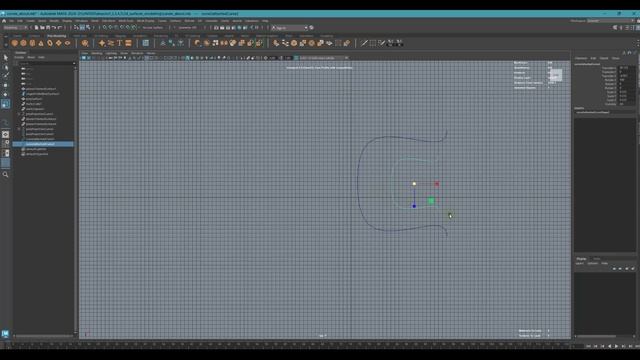Toggle make live surface magnet icon
Image resolution: width=640 pixels, height=360 pixels.
[x=134, y=27]
